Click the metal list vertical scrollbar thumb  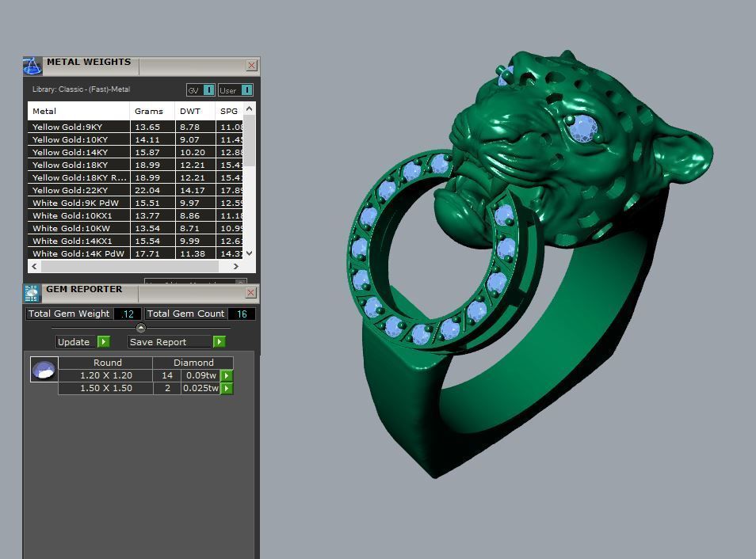coord(250,141)
